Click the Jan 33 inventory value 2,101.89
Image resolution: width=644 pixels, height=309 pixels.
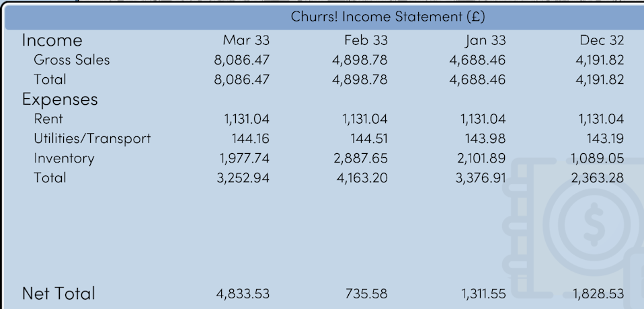click(481, 159)
